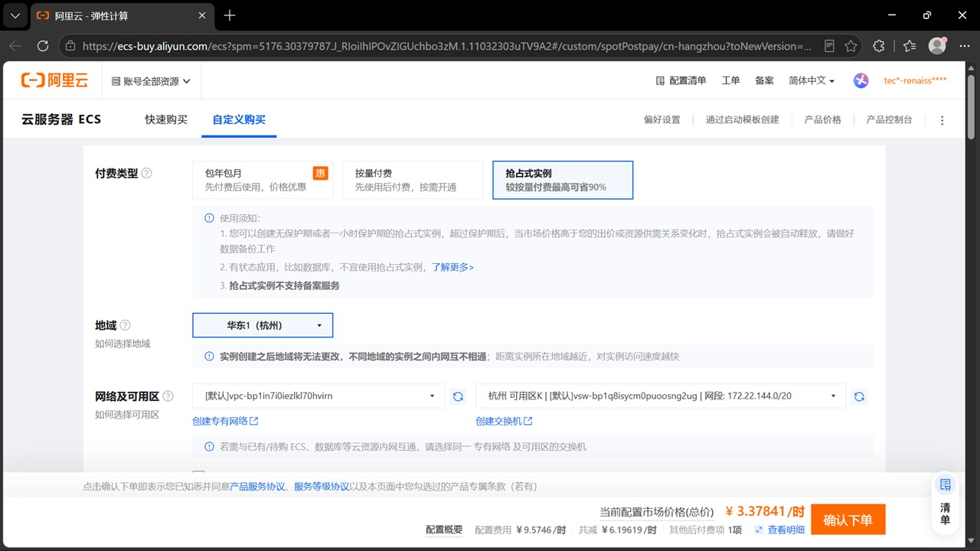Open 偏好设置 preferences
This screenshot has height=551, width=980.
click(661, 119)
